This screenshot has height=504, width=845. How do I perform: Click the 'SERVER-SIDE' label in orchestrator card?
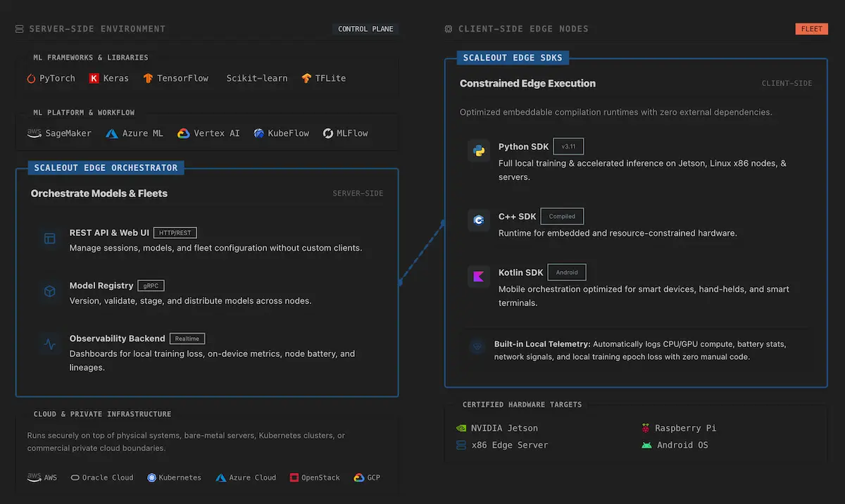pos(358,193)
